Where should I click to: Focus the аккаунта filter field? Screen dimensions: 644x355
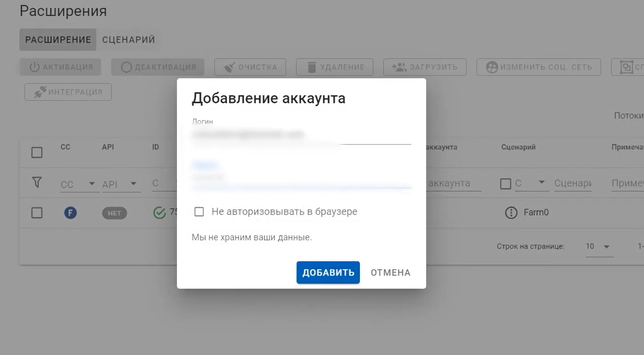[x=454, y=183]
